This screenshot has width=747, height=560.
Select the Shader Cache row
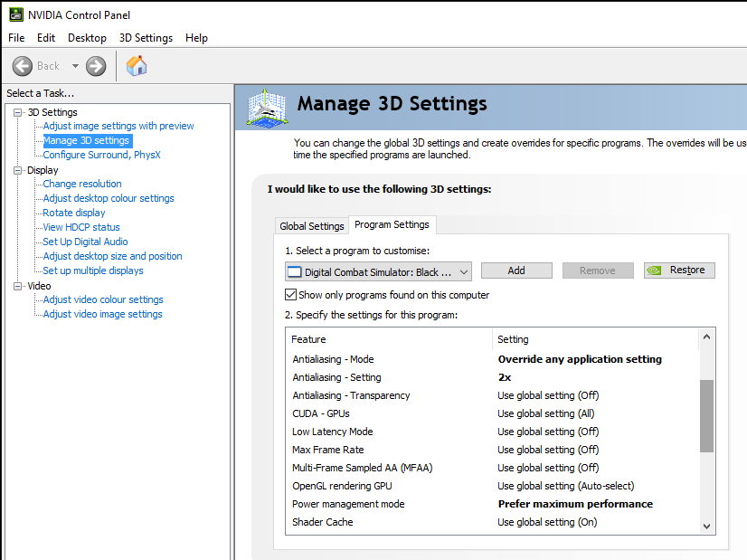tap(493, 522)
